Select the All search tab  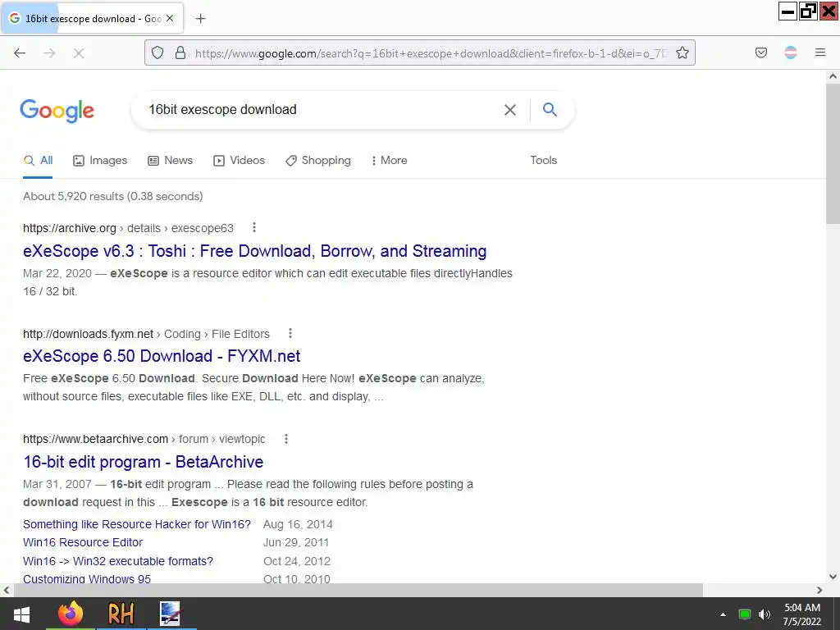[38, 160]
